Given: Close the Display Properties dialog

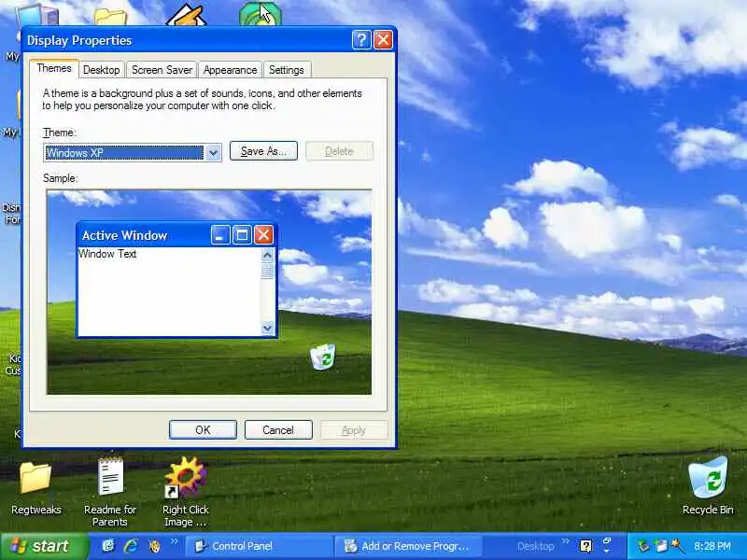Looking at the screenshot, I should point(383,39).
